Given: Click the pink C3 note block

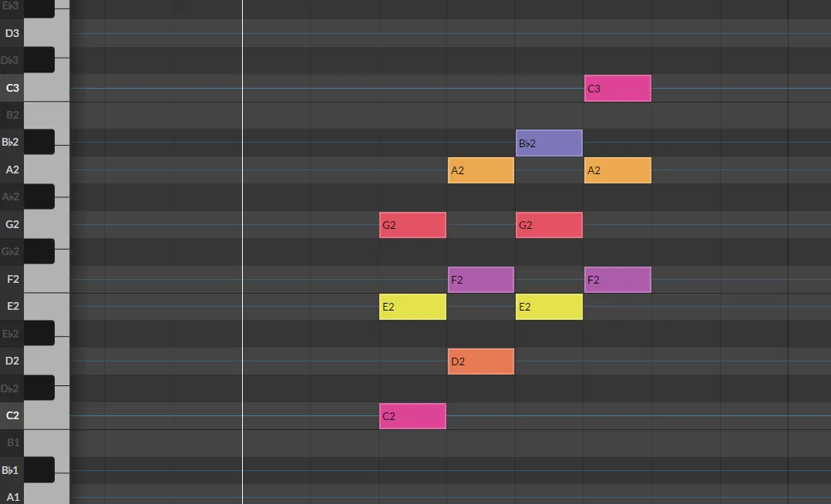Looking at the screenshot, I should coord(617,89).
